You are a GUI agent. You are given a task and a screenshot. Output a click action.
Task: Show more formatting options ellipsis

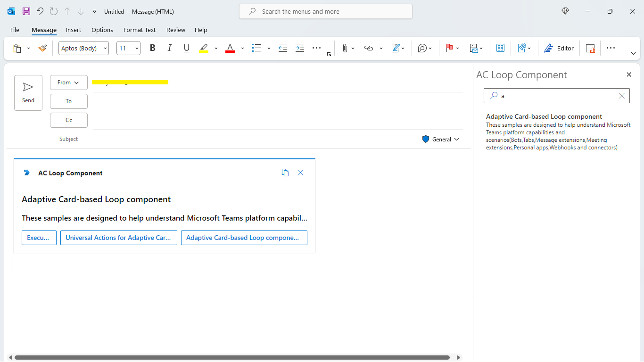[x=317, y=48]
